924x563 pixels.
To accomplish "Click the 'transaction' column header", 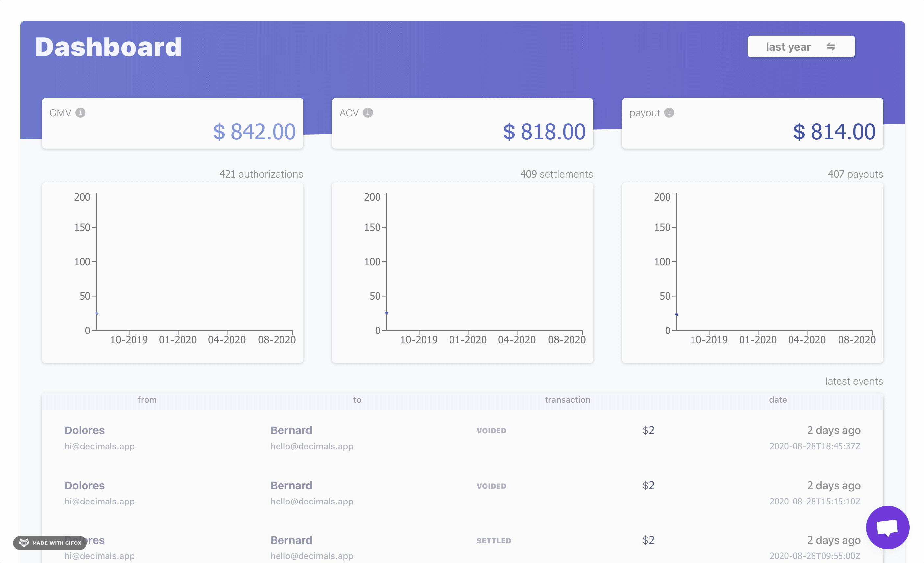I will click(567, 400).
